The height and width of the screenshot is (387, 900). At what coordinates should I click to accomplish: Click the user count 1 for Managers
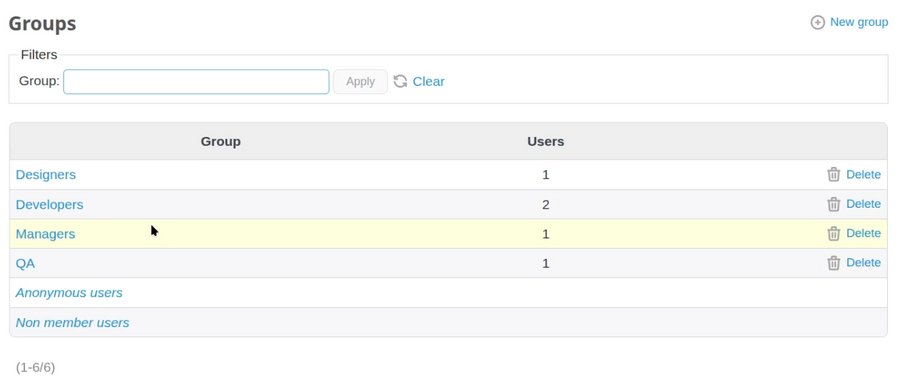point(546,234)
